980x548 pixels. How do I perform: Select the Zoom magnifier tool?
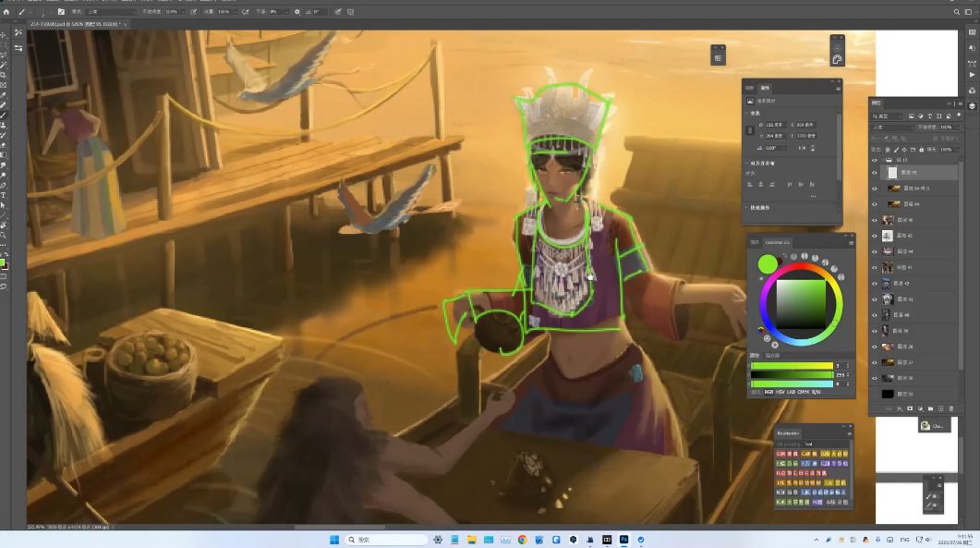click(4, 236)
